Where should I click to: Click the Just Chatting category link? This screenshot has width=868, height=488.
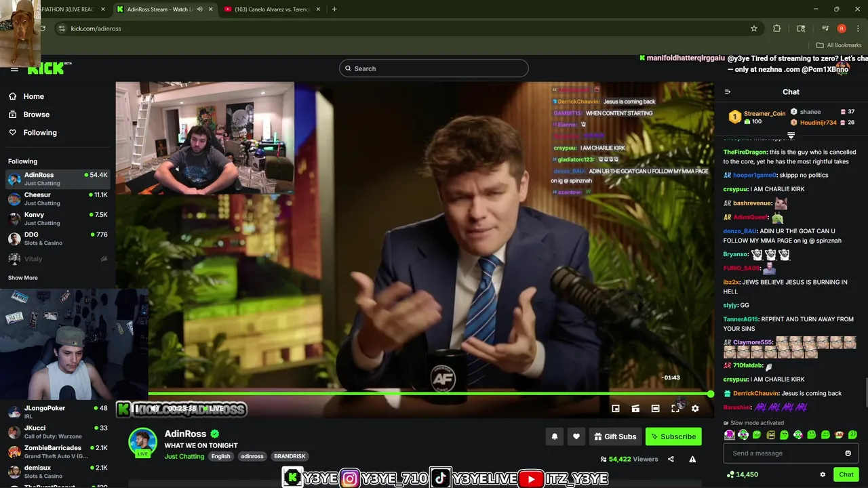(184, 457)
